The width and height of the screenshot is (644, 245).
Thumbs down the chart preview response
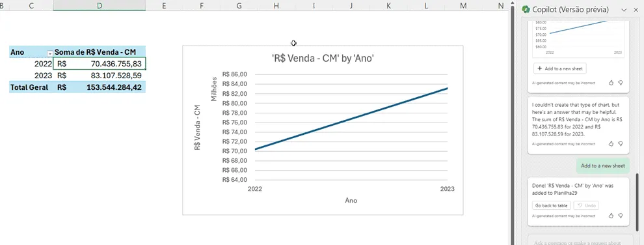(x=621, y=83)
